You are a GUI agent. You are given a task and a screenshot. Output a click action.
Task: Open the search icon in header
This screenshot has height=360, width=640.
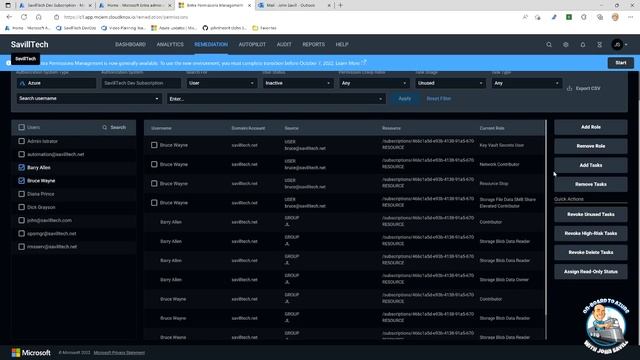(x=549, y=44)
